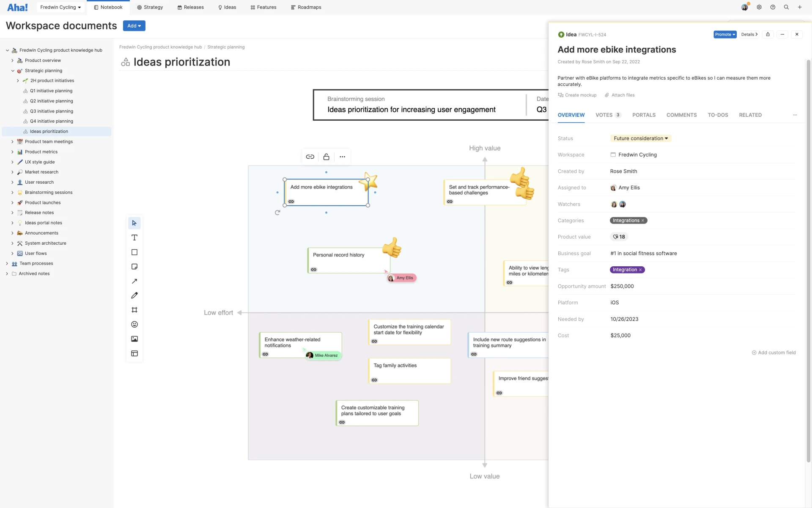Open the emoji sticker picker
812x508 pixels.
[134, 324]
